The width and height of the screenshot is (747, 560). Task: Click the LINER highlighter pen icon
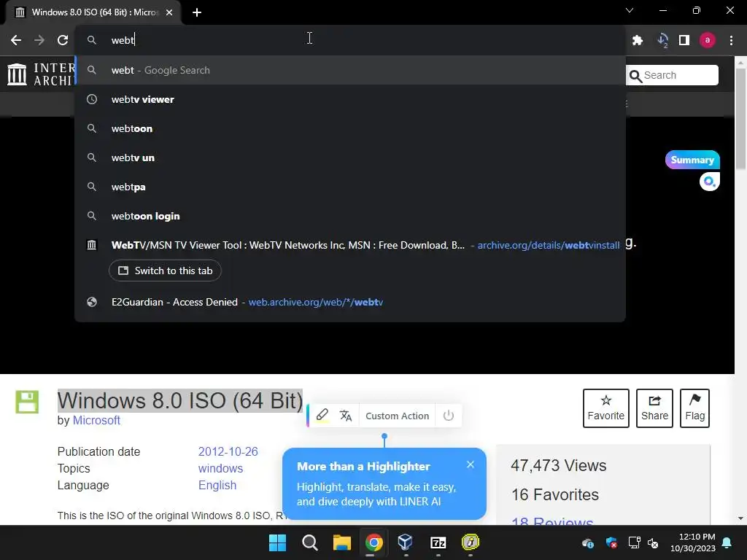click(322, 415)
